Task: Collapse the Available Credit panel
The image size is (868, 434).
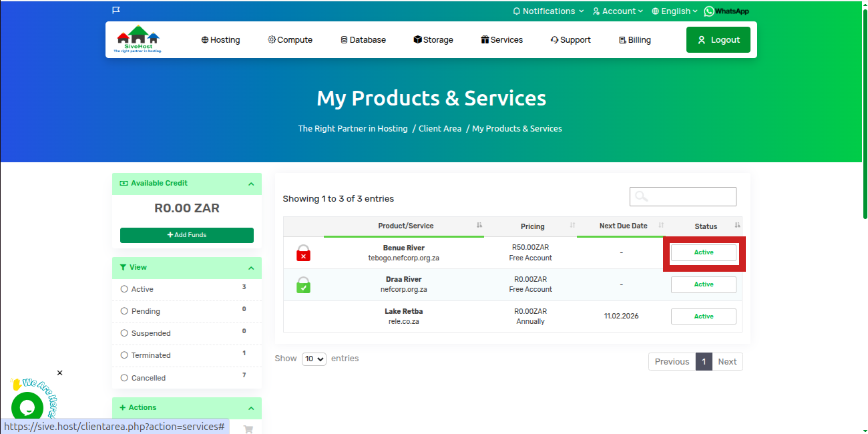Action: pyautogui.click(x=251, y=184)
